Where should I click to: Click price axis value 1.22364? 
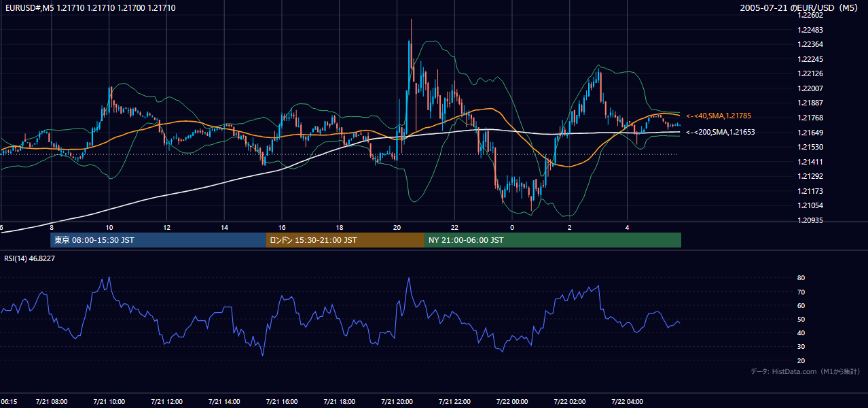coord(810,44)
